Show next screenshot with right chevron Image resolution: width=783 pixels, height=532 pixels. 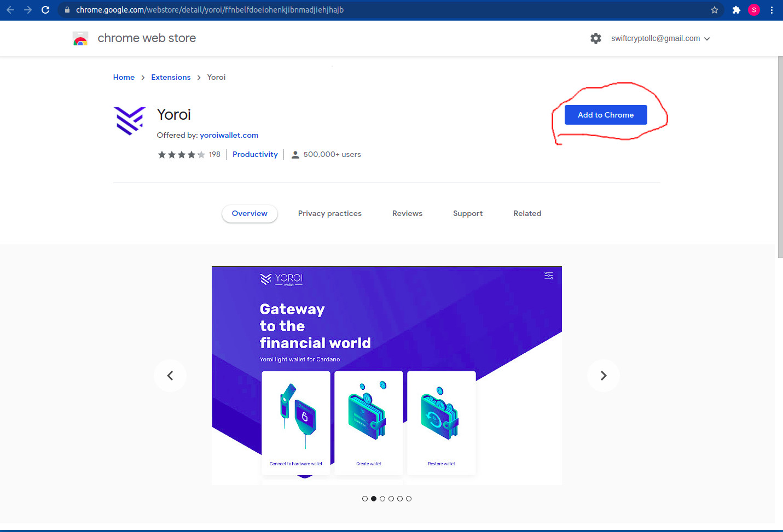coord(604,376)
